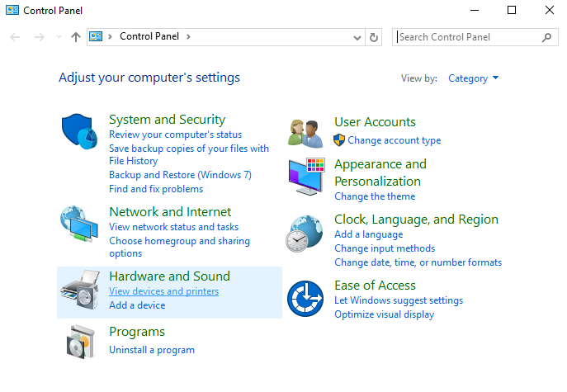Open the Programs category
Image resolution: width=567 pixels, height=392 pixels.
tap(137, 332)
